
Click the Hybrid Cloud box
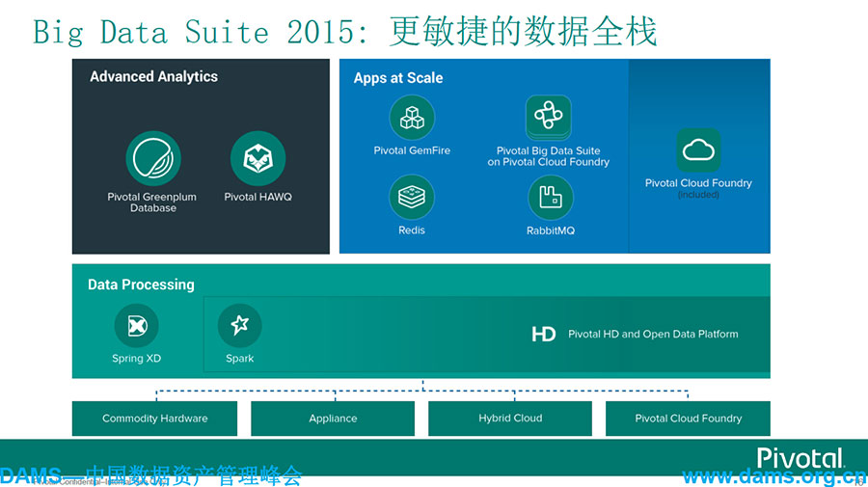click(510, 419)
